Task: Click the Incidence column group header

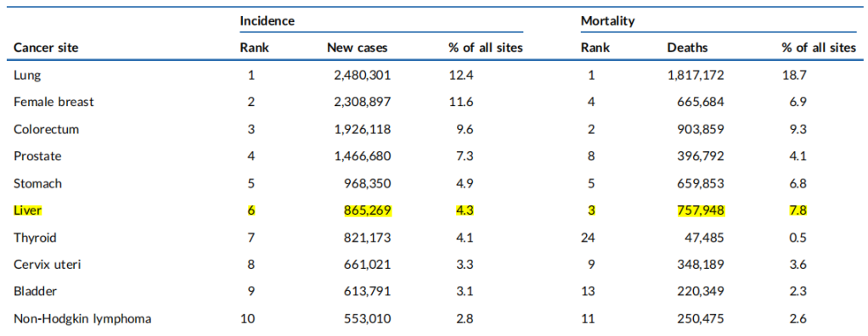Action: [x=267, y=21]
